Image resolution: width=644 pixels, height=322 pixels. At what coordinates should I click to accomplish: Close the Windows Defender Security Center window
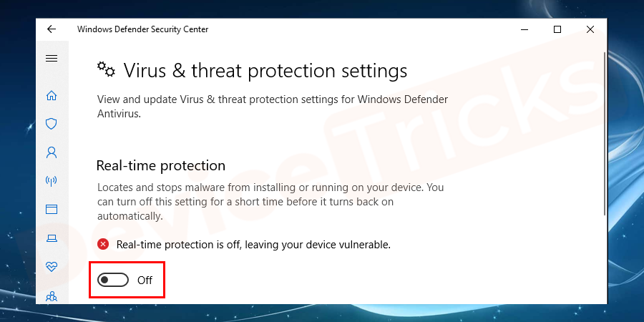590,29
